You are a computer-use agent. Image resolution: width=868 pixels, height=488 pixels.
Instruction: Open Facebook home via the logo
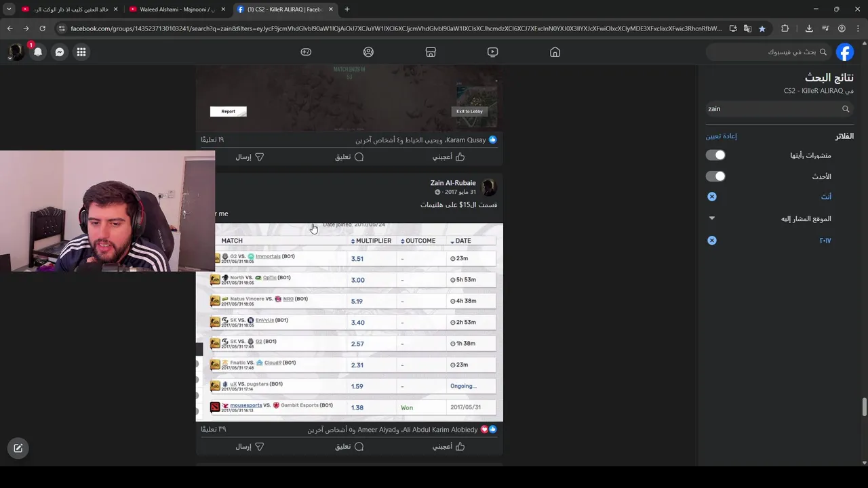coord(845,52)
